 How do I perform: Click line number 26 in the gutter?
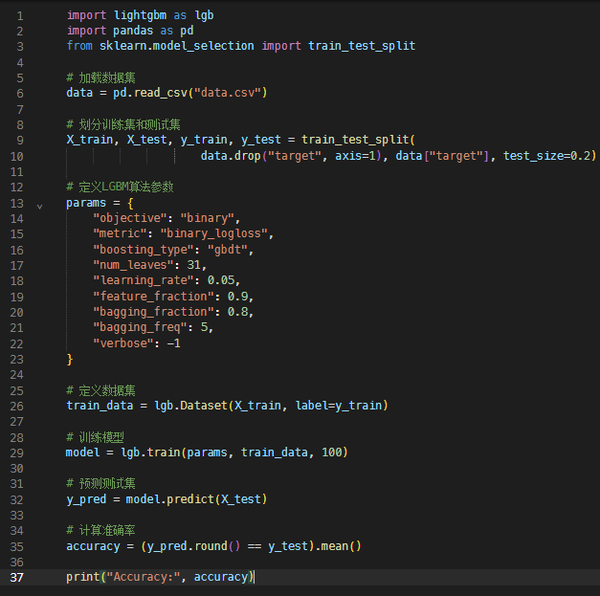(x=16, y=405)
